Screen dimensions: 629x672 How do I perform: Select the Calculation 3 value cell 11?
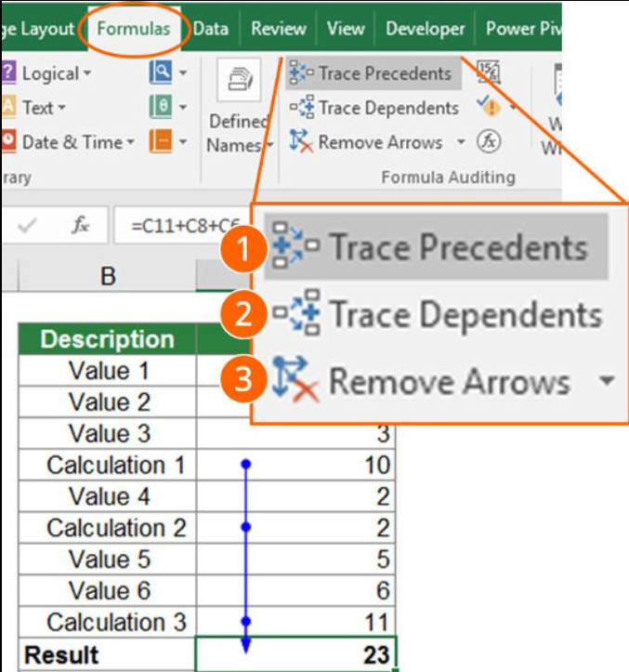(295, 622)
